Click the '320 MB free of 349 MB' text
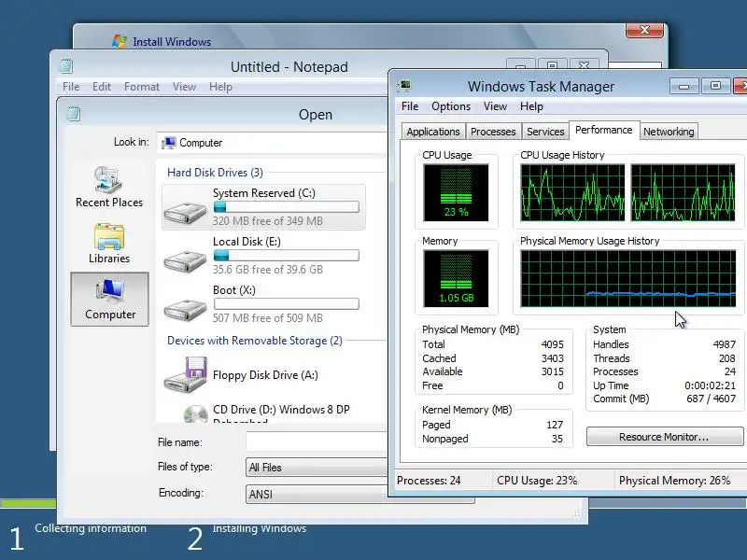747x560 pixels. pyautogui.click(x=268, y=221)
